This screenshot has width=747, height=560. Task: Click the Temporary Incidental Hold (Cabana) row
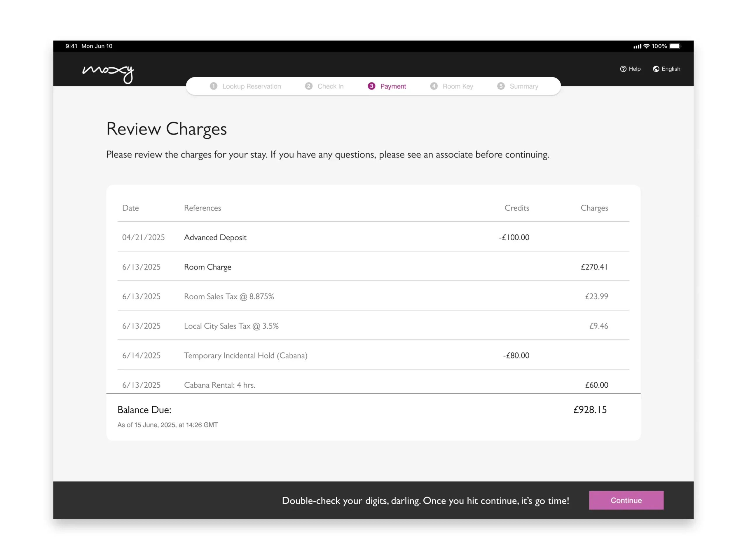pyautogui.click(x=245, y=356)
